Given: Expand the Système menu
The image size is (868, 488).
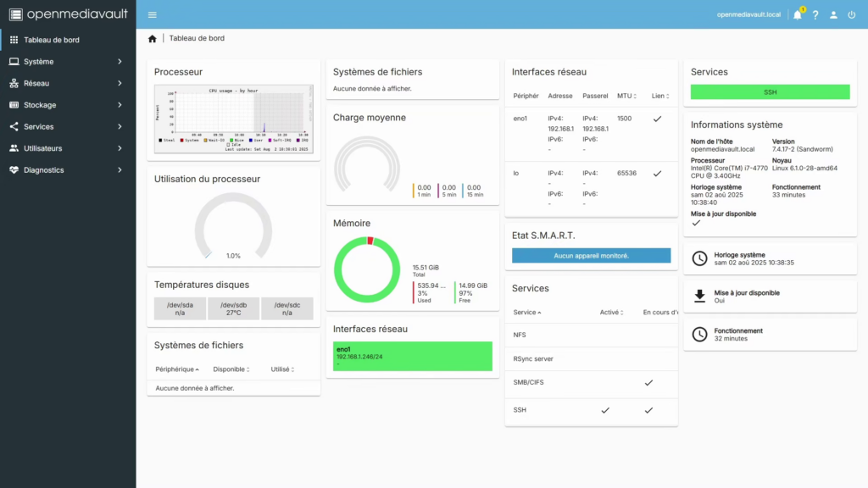Looking at the screenshot, I should click(68, 62).
